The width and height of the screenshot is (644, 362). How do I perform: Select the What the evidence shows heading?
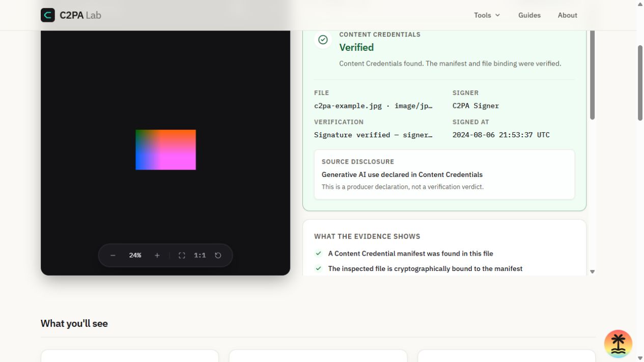[x=367, y=236]
